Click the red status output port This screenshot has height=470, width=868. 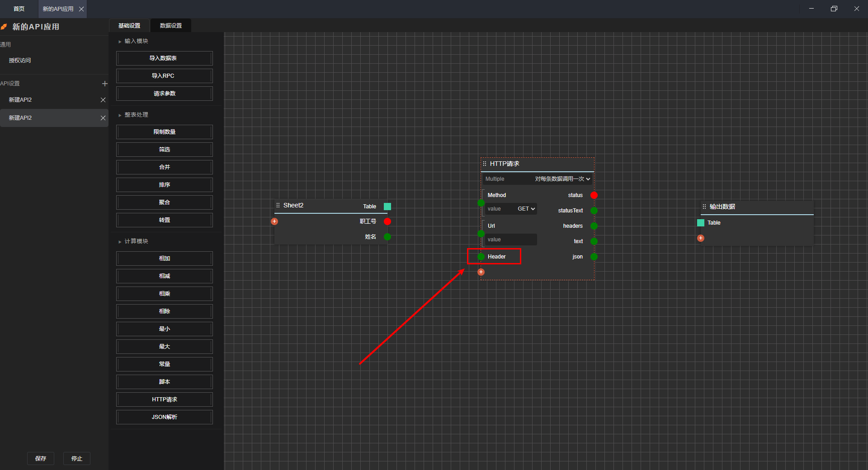(594, 195)
